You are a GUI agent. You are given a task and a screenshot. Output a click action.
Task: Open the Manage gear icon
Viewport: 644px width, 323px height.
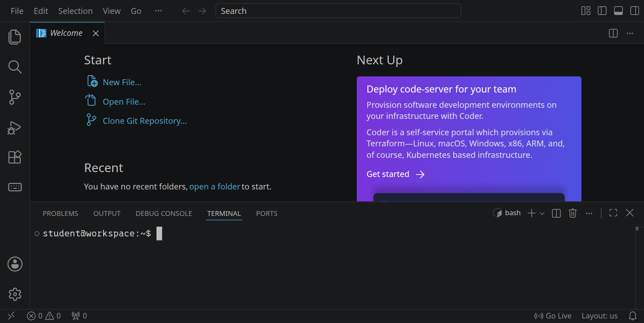click(15, 294)
